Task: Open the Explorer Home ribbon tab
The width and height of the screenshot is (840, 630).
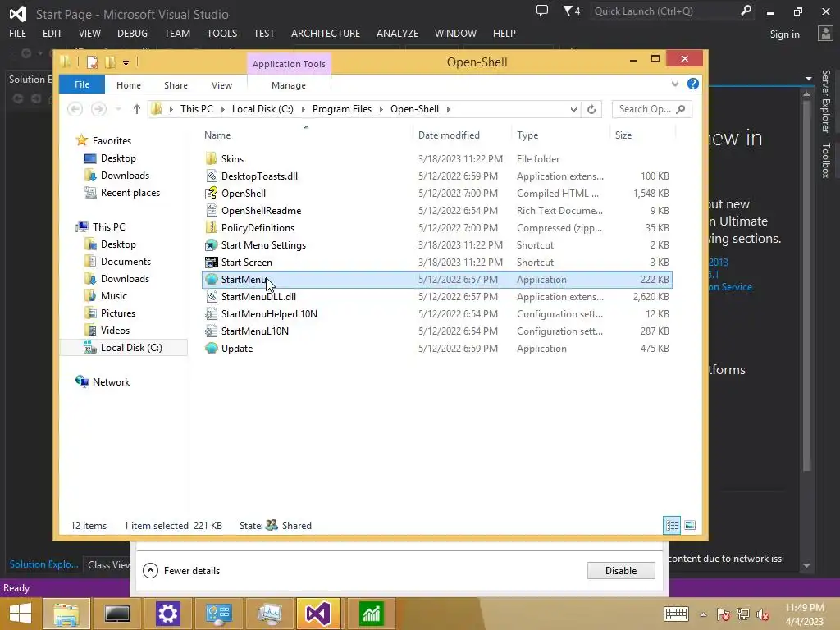Action: (x=129, y=85)
